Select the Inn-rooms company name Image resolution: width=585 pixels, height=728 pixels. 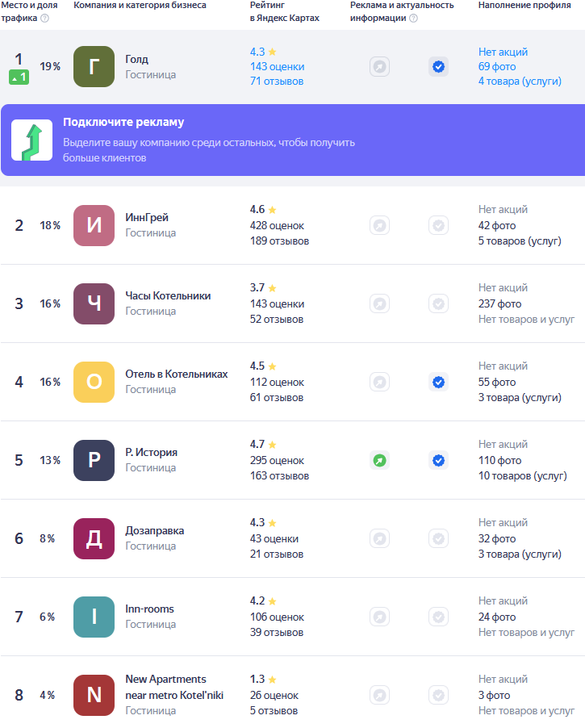(149, 609)
